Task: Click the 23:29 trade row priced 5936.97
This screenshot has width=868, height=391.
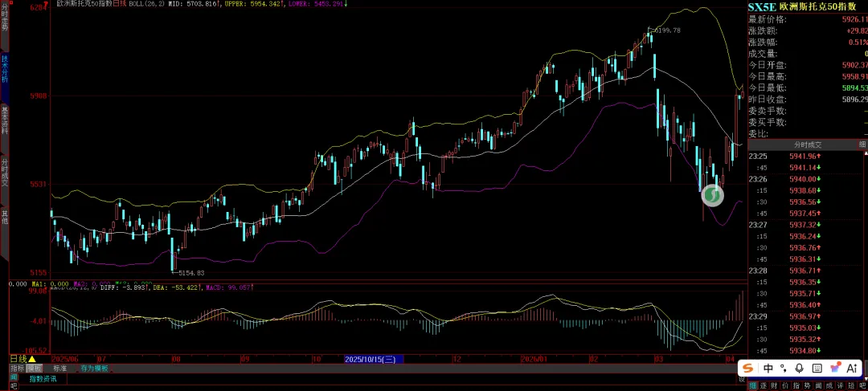Action: 808,316
